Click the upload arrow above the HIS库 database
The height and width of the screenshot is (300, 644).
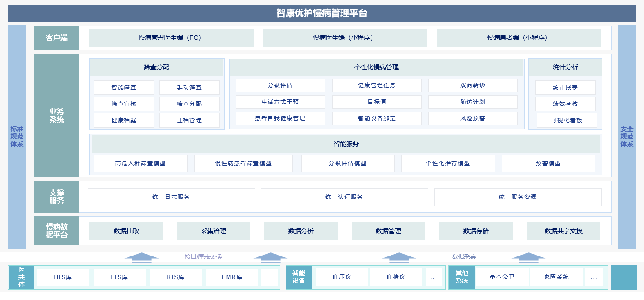coord(141,257)
